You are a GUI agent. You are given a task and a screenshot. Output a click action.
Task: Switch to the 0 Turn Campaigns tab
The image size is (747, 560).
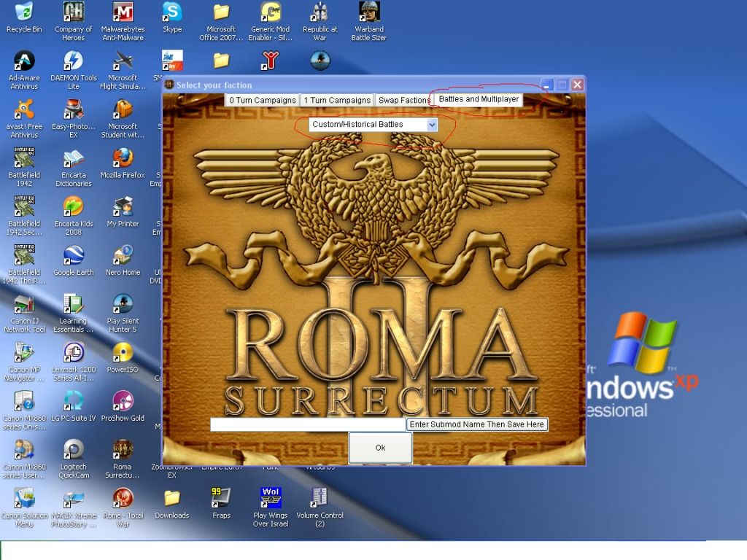tap(262, 101)
